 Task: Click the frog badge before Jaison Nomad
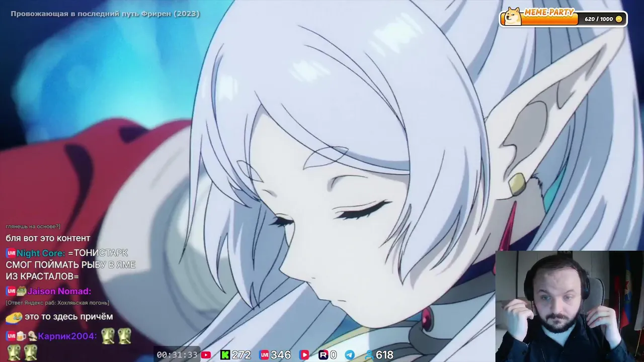pyautogui.click(x=22, y=291)
